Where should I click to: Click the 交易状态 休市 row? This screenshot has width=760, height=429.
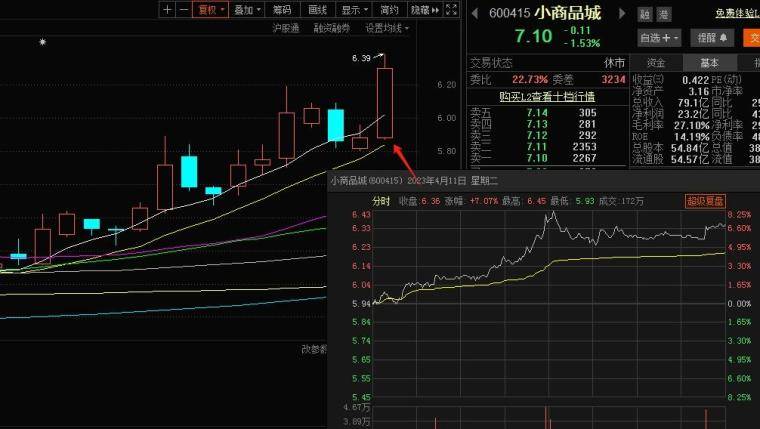tap(547, 63)
